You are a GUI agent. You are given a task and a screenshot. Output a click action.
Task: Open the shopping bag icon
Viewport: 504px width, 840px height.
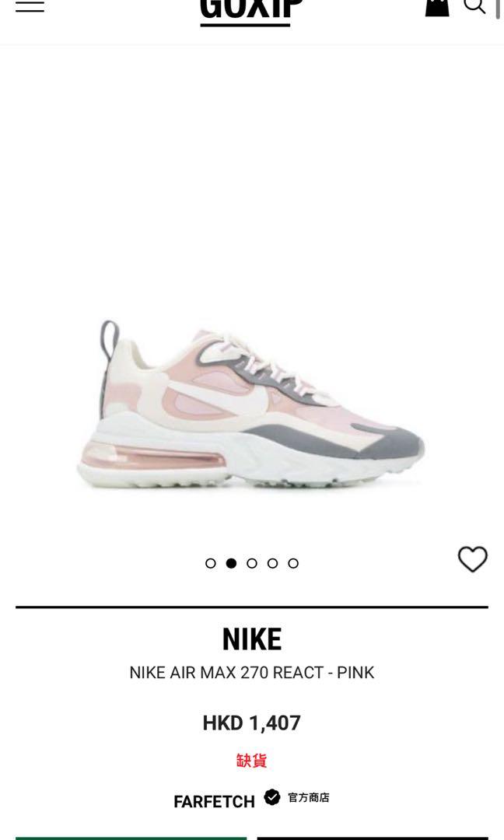[x=437, y=8]
